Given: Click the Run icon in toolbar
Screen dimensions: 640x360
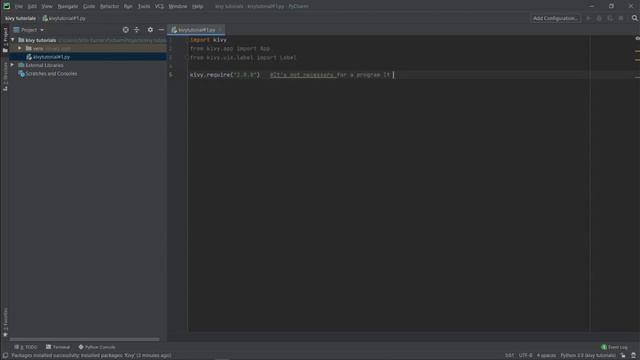Looking at the screenshot, I should pos(589,18).
